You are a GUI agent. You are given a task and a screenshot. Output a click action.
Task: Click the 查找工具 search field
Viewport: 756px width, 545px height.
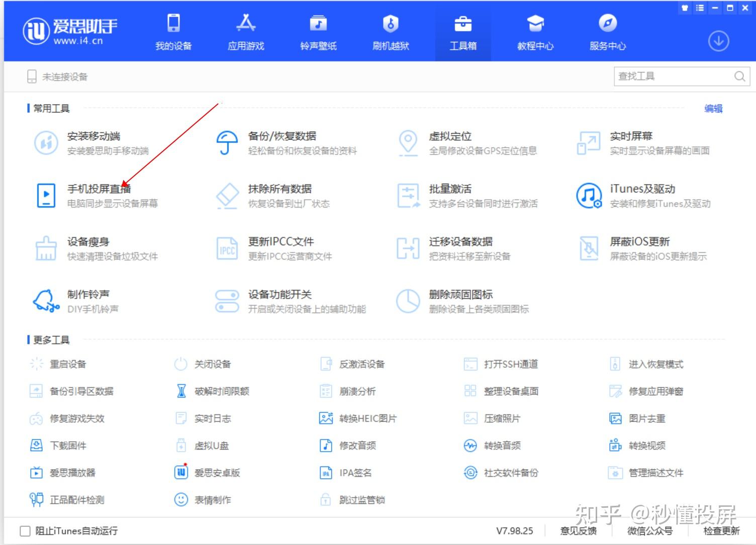(x=682, y=76)
